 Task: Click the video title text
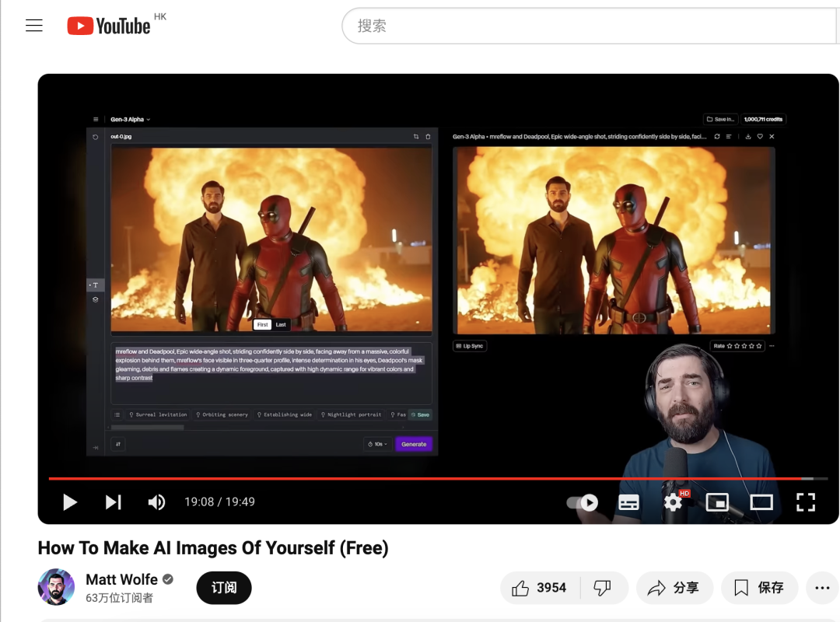pos(213,548)
